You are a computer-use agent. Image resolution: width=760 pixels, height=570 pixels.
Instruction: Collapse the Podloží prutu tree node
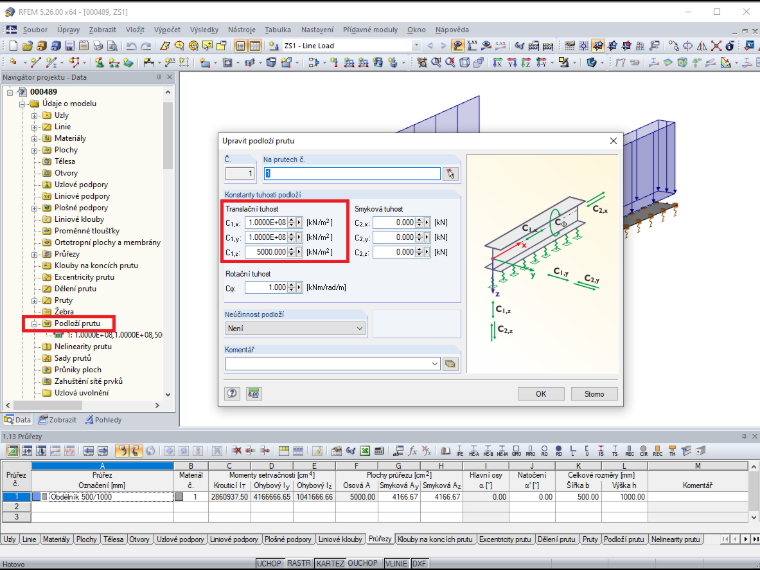tap(34, 324)
